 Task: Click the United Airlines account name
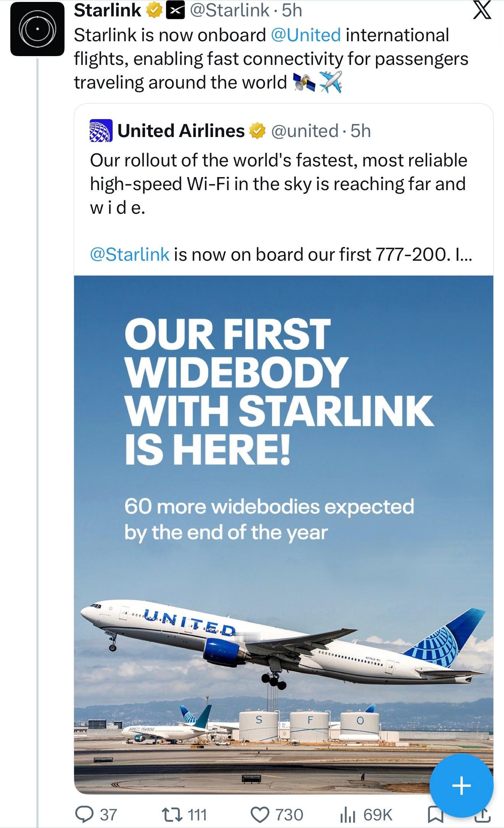tap(181, 131)
